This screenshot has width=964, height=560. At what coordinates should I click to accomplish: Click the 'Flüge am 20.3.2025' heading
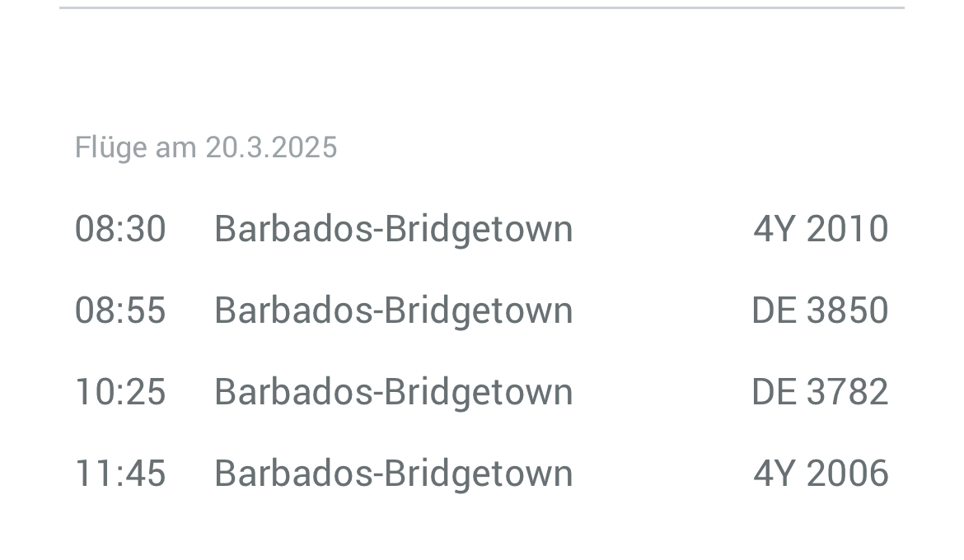click(206, 148)
